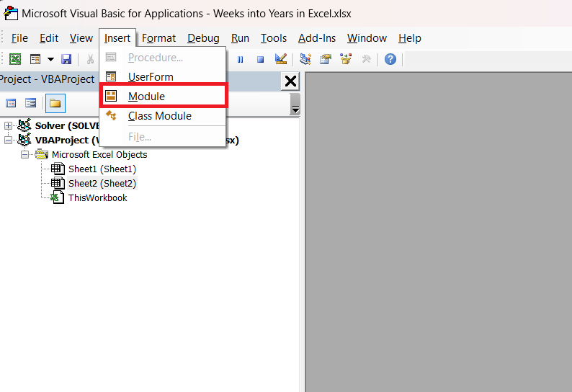Click the UserForm icon in Insert menu

pos(111,76)
